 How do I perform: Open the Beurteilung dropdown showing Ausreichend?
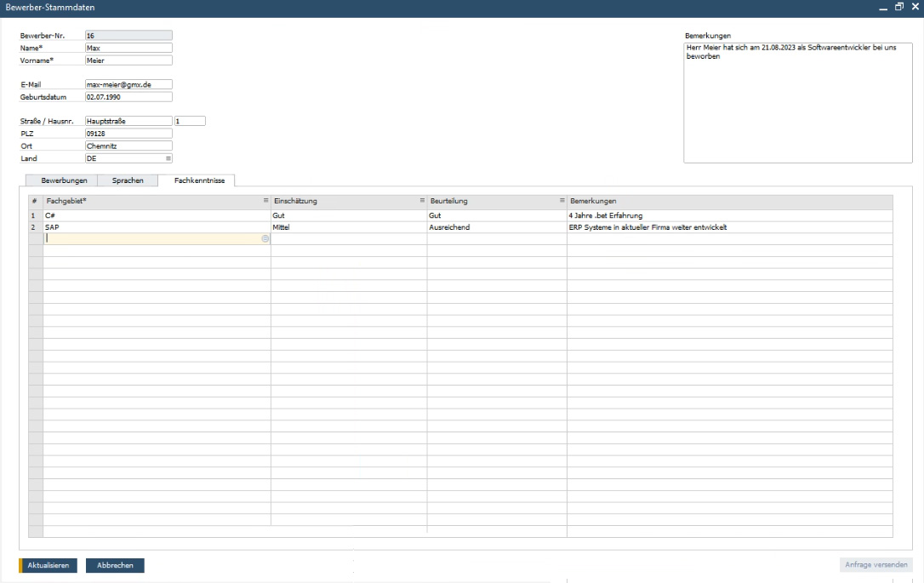(497, 227)
